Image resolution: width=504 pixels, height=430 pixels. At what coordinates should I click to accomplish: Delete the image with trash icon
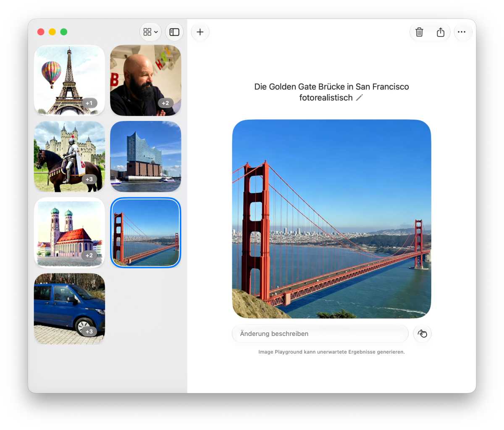click(x=419, y=32)
